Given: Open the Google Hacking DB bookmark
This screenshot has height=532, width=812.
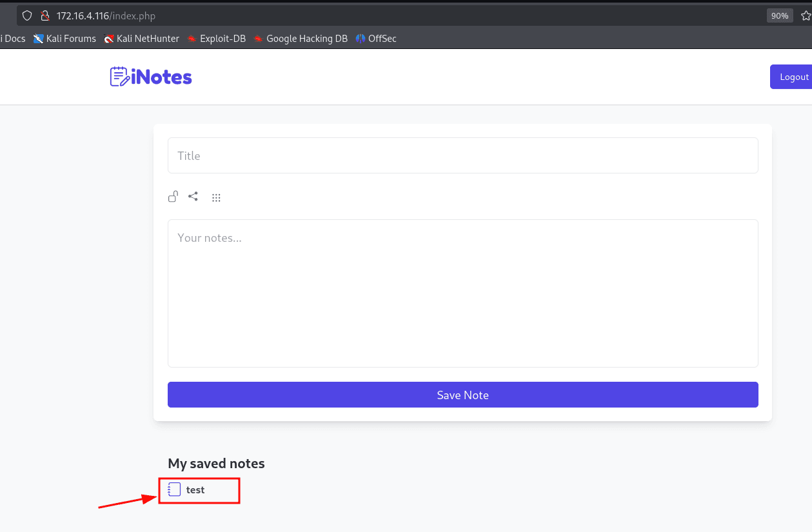Looking at the screenshot, I should (301, 39).
